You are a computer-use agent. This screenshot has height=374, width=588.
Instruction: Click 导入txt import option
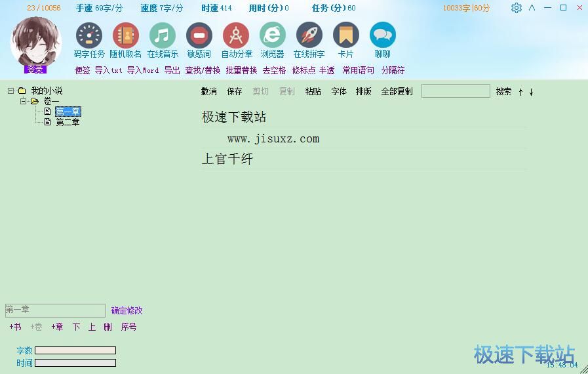coord(108,70)
